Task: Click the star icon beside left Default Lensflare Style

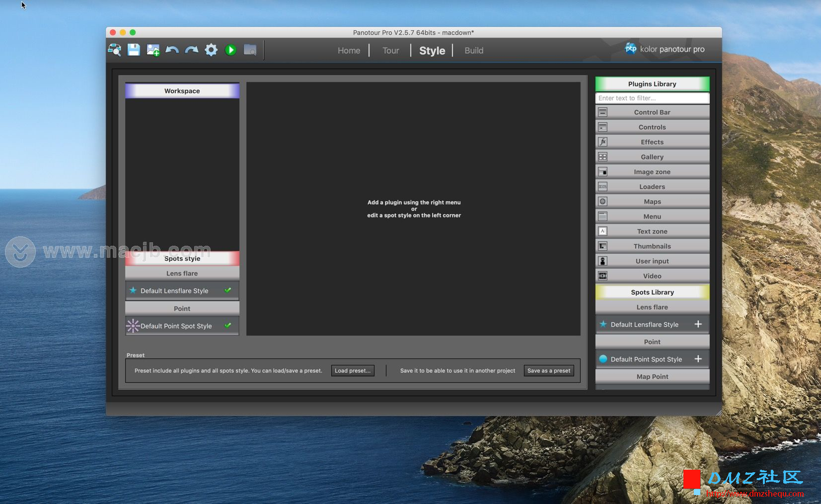Action: [x=133, y=290]
